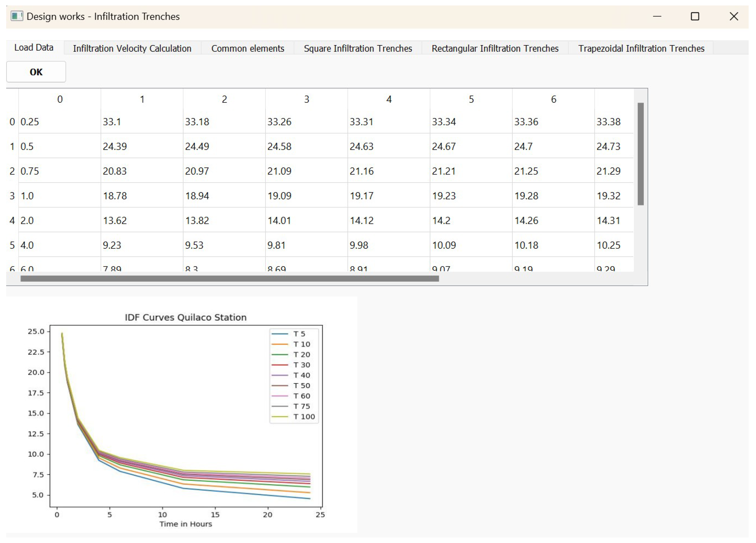Click T 5 legend line in chart
The height and width of the screenshot is (543, 756).
[x=280, y=334]
